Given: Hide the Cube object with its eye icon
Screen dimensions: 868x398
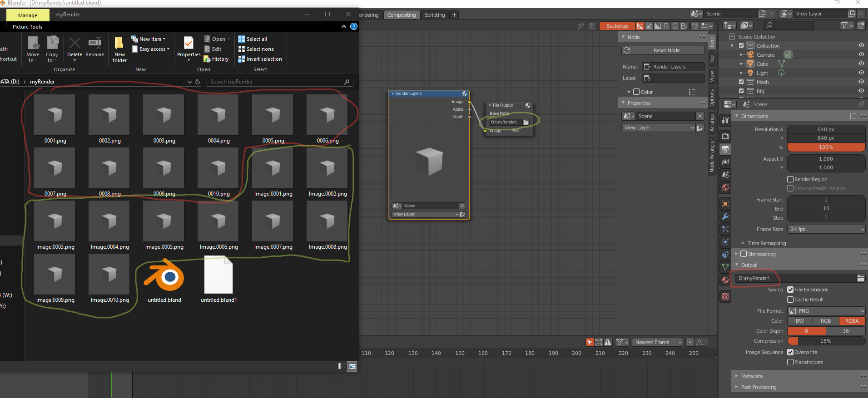Looking at the screenshot, I should 861,64.
